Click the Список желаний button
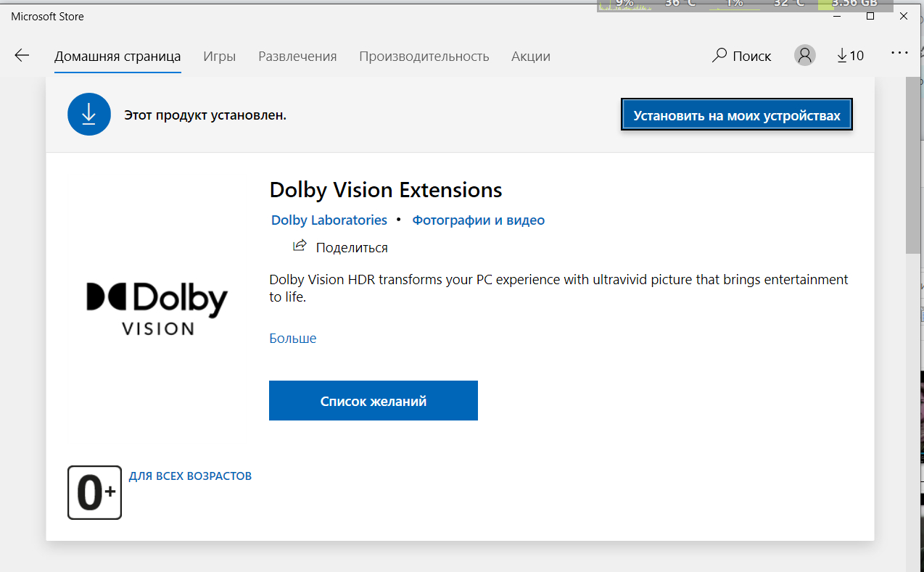 [x=373, y=401]
